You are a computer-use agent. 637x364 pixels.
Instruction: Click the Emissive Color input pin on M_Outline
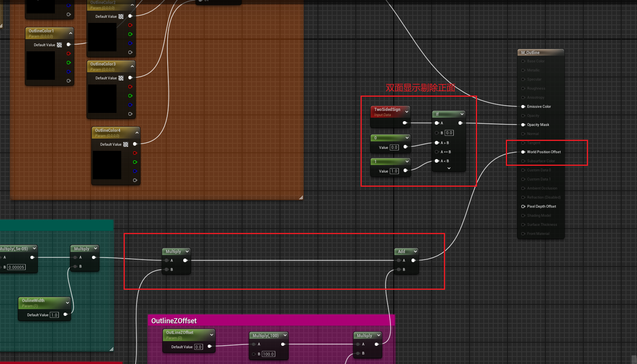click(x=523, y=107)
